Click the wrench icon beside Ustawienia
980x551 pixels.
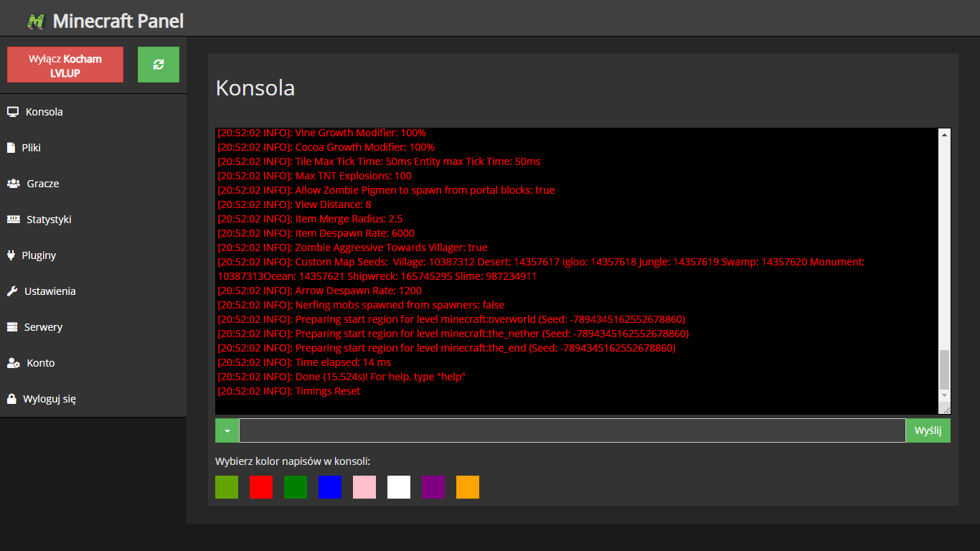click(11, 291)
